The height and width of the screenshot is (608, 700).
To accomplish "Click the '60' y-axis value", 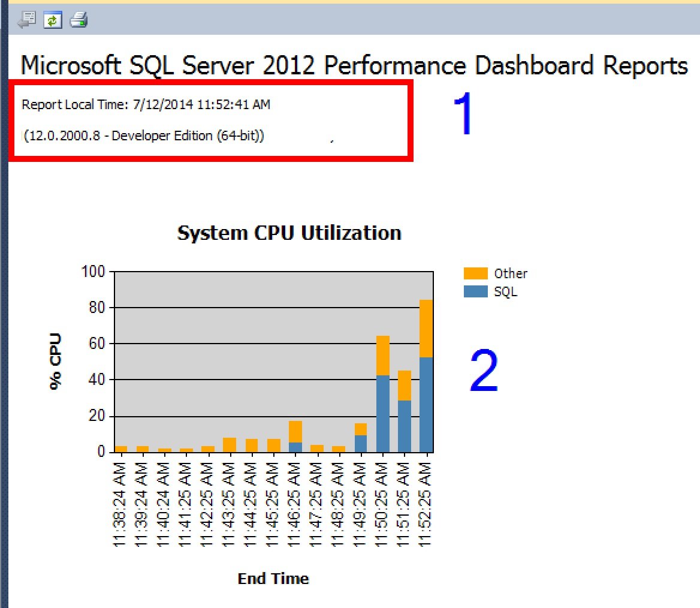I will pyautogui.click(x=97, y=344).
